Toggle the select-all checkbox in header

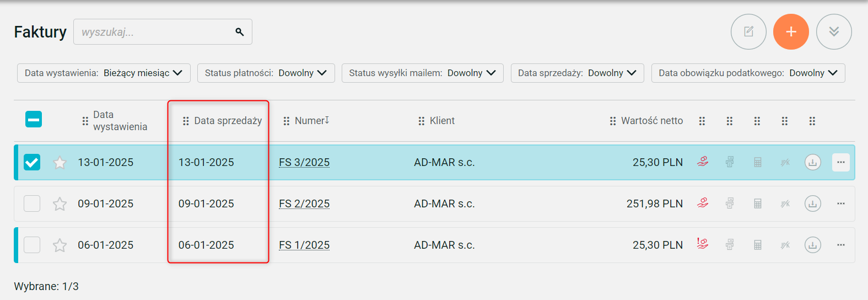pyautogui.click(x=34, y=119)
